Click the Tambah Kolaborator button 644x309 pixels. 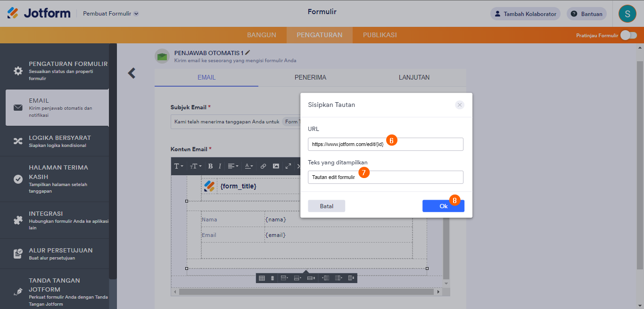click(x=525, y=14)
